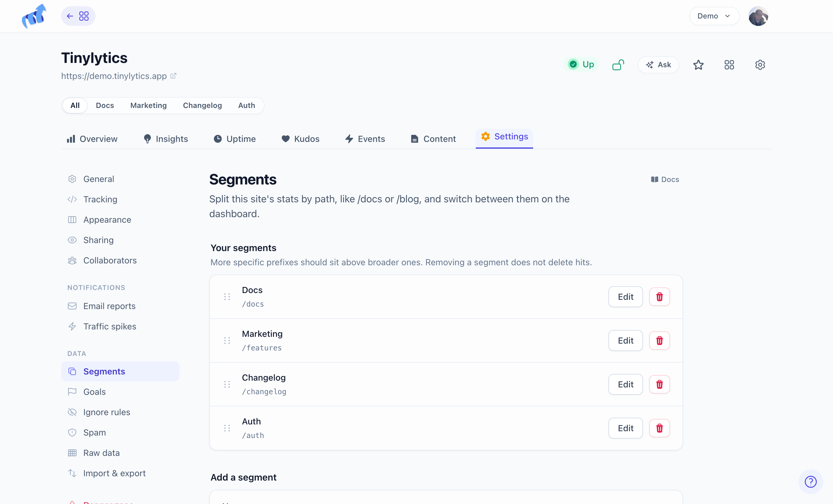
Task: Open Email reports in sidebar
Action: 120,306
